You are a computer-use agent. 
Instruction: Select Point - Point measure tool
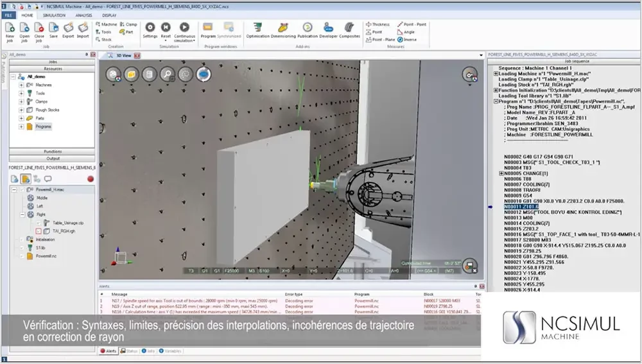pos(412,24)
